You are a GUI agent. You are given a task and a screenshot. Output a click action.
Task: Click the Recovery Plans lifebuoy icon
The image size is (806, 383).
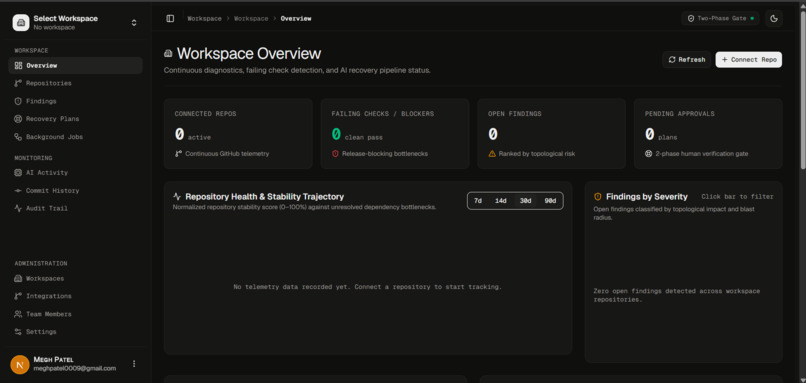(19, 119)
